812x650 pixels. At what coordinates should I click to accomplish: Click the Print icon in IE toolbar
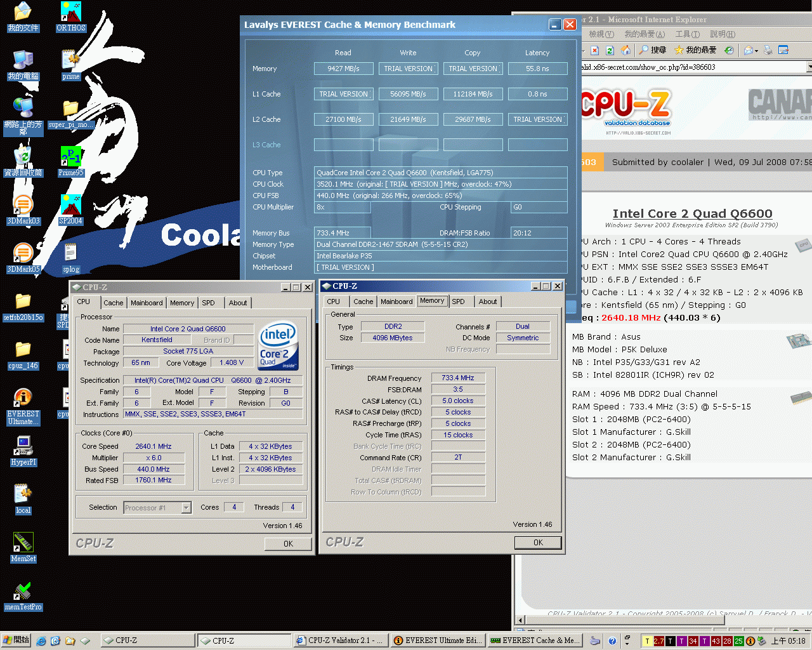click(x=768, y=50)
